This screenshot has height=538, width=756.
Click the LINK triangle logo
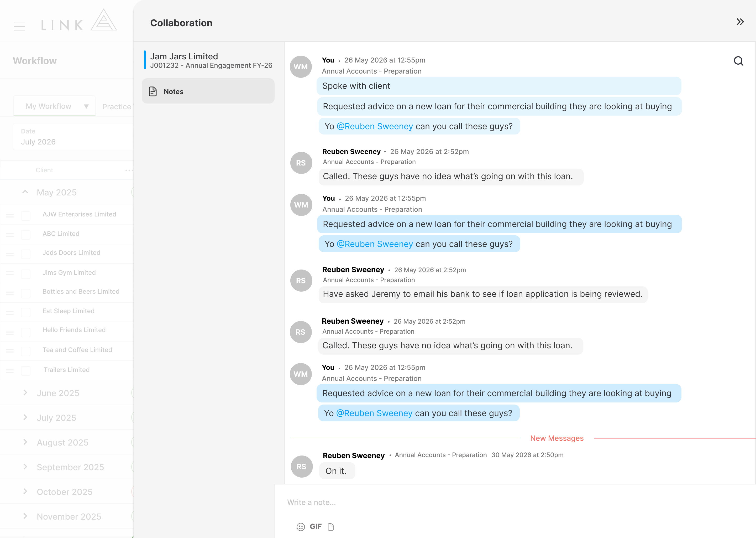(x=104, y=20)
